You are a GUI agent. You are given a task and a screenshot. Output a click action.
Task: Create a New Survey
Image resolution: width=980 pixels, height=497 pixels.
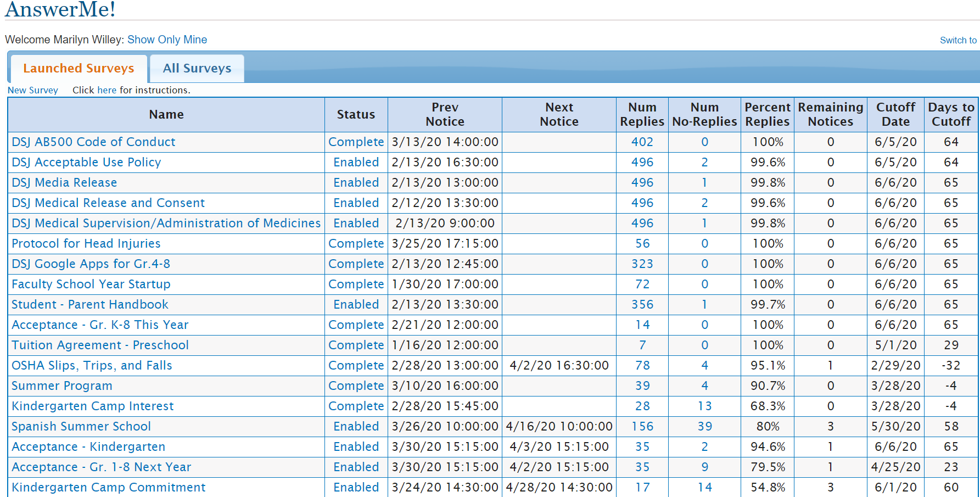[33, 90]
